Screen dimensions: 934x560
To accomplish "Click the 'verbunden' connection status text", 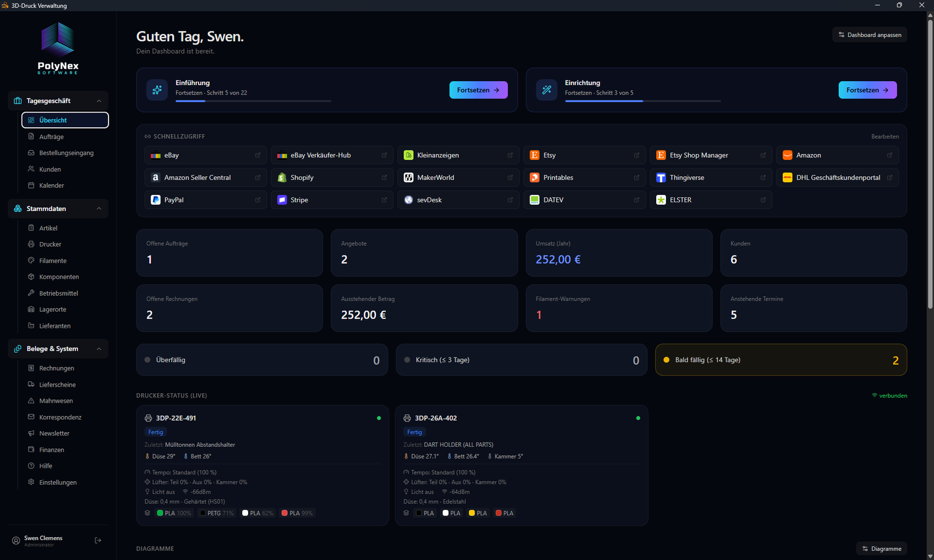I will click(893, 395).
